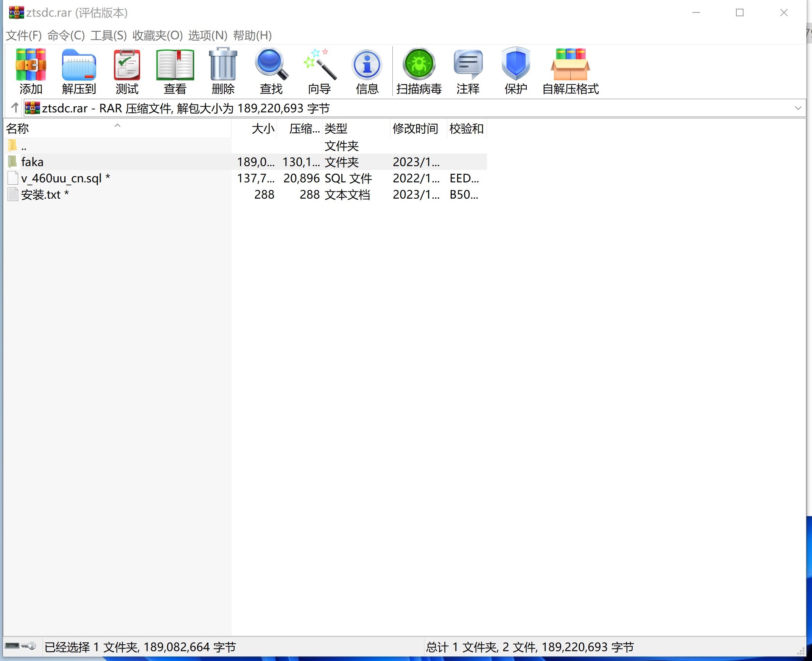Click the drive icon in status bar
Image resolution: width=812 pixels, height=661 pixels.
(12, 646)
